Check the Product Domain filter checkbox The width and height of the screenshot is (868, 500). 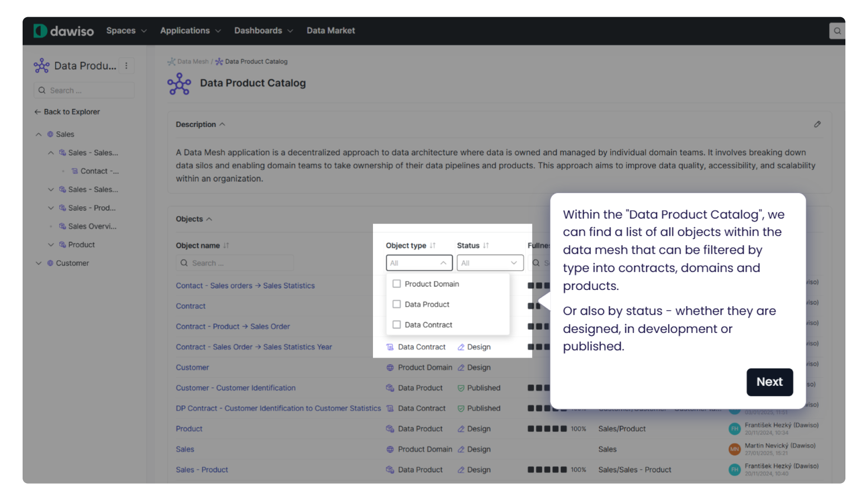396,284
